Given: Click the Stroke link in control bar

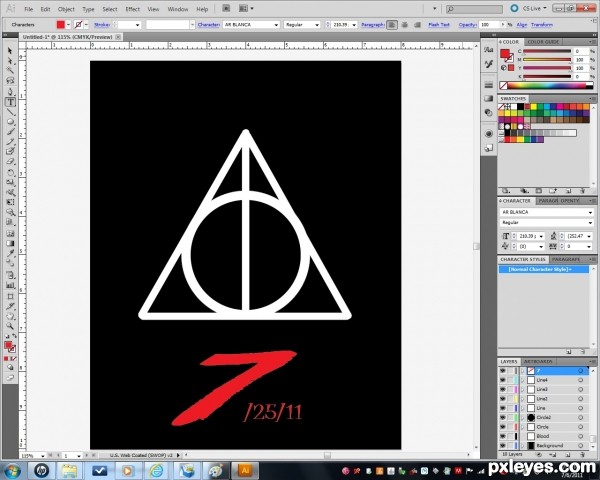Looking at the screenshot, I should tap(102, 25).
